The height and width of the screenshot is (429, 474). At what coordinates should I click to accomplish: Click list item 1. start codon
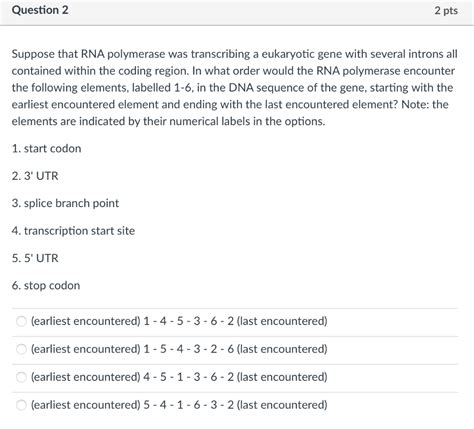(46, 148)
